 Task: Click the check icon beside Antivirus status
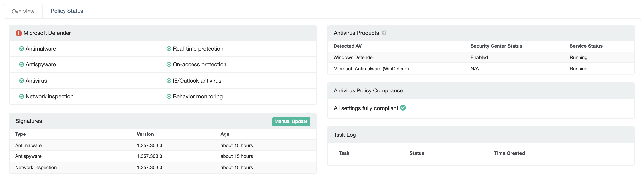(22, 81)
